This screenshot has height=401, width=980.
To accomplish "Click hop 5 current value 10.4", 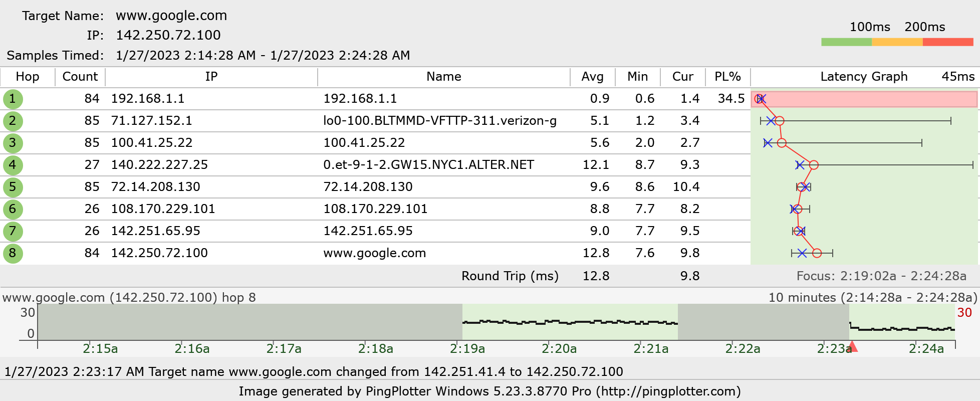I will [x=686, y=187].
